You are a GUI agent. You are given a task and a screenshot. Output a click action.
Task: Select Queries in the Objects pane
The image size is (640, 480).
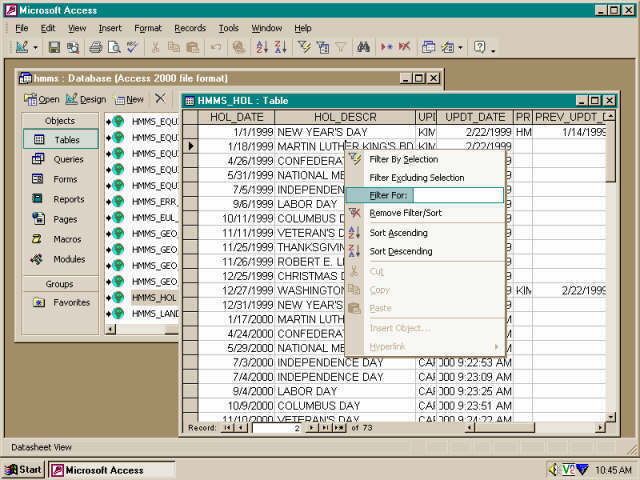point(67,158)
